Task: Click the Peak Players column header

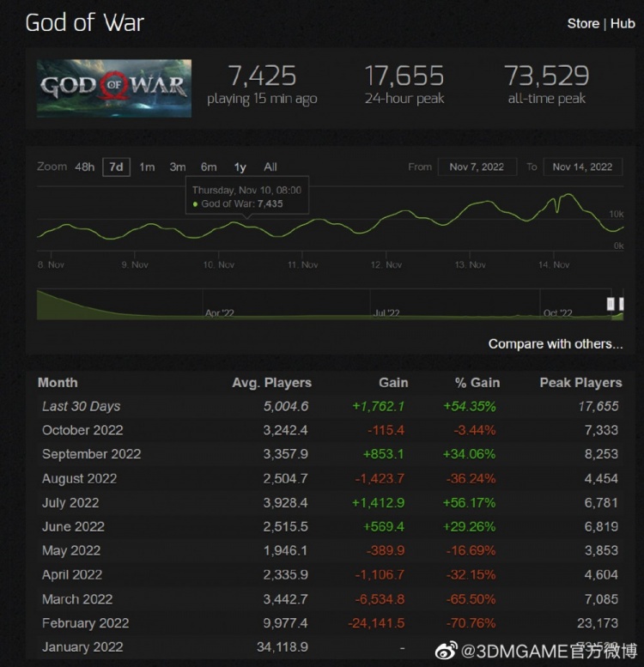Action: pos(581,382)
